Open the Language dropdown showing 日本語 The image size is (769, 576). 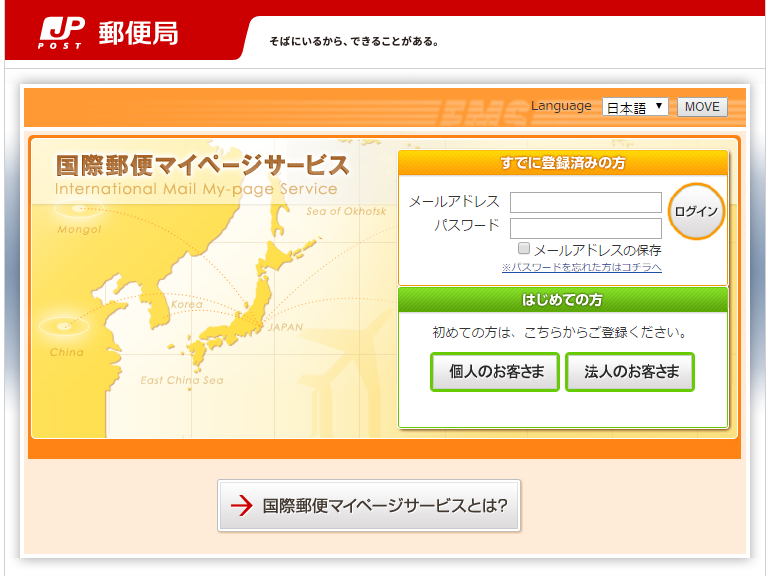635,106
